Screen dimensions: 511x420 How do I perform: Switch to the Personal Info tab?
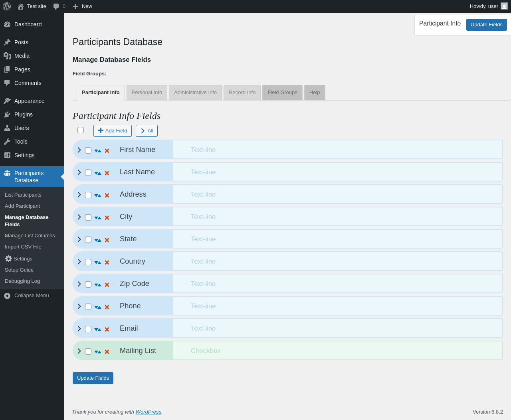147,93
